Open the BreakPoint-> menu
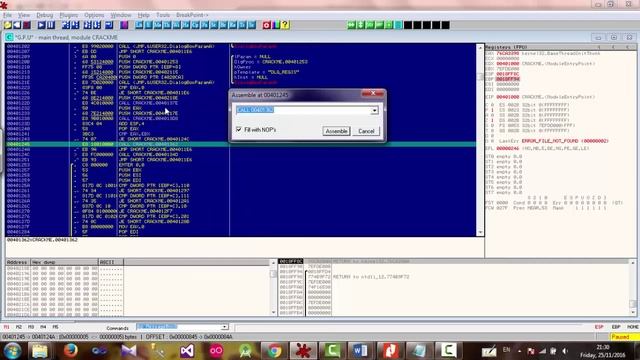Screen dimensions: 640x360 click(192, 15)
